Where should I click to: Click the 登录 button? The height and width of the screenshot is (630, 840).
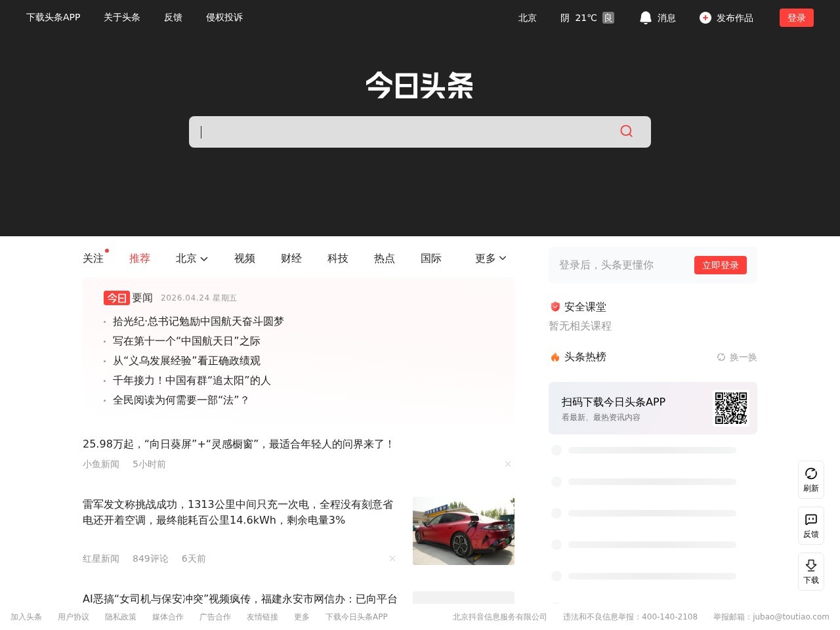click(x=796, y=18)
